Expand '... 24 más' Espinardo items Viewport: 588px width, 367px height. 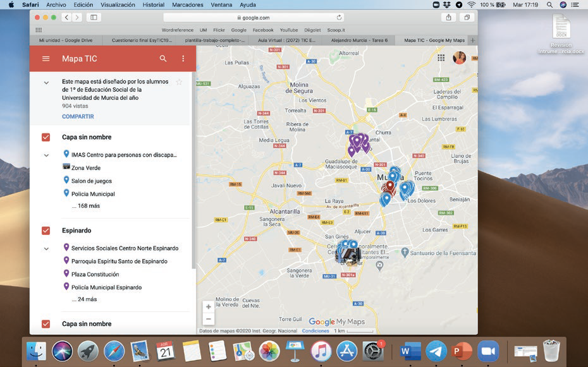(x=84, y=299)
